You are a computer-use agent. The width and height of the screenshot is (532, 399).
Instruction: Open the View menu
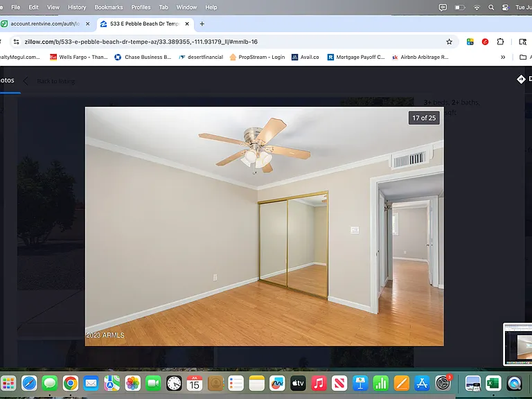(53, 7)
